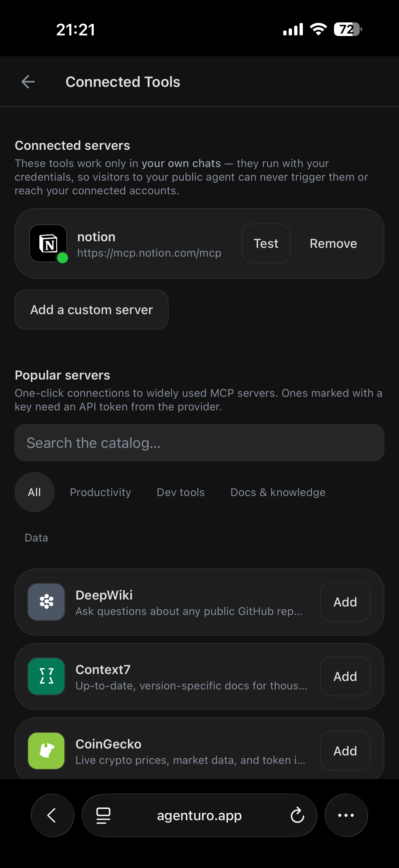Select the All category filter

34,492
